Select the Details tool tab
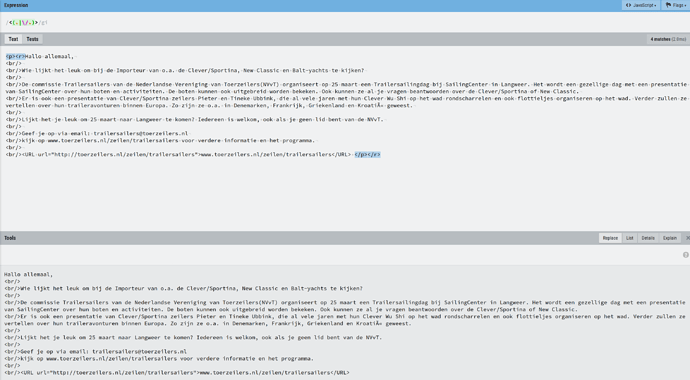Viewport: 690px width, 380px height. (x=648, y=238)
